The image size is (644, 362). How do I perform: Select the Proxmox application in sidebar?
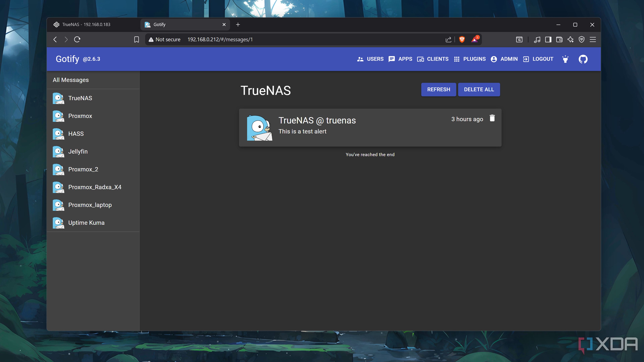[x=93, y=116]
